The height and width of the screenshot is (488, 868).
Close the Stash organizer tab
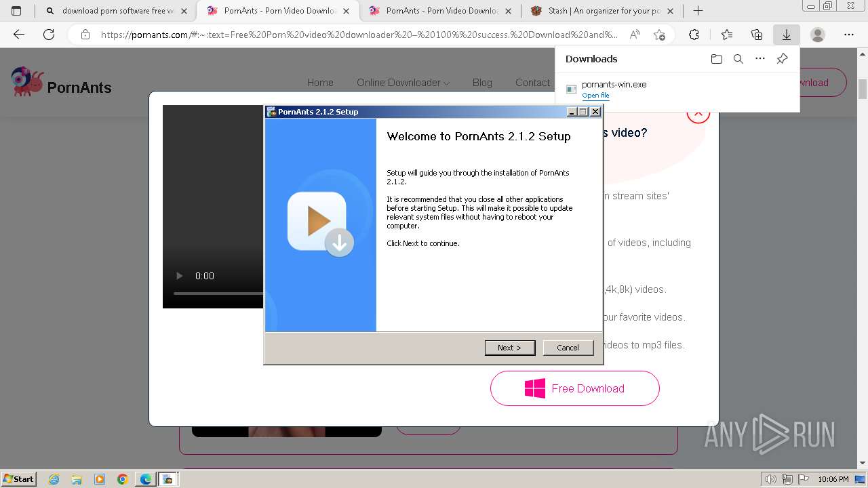point(670,11)
